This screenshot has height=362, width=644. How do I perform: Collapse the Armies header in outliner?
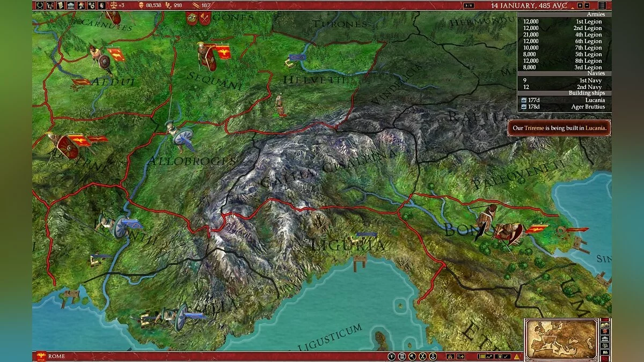click(563, 14)
